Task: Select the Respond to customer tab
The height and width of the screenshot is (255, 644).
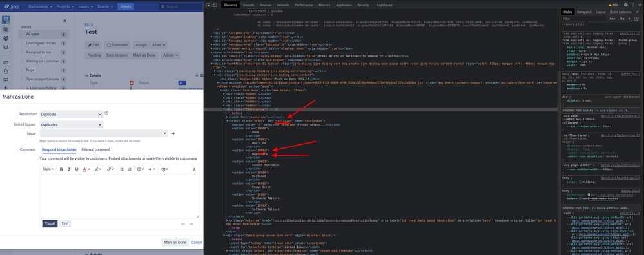Action: tap(59, 149)
